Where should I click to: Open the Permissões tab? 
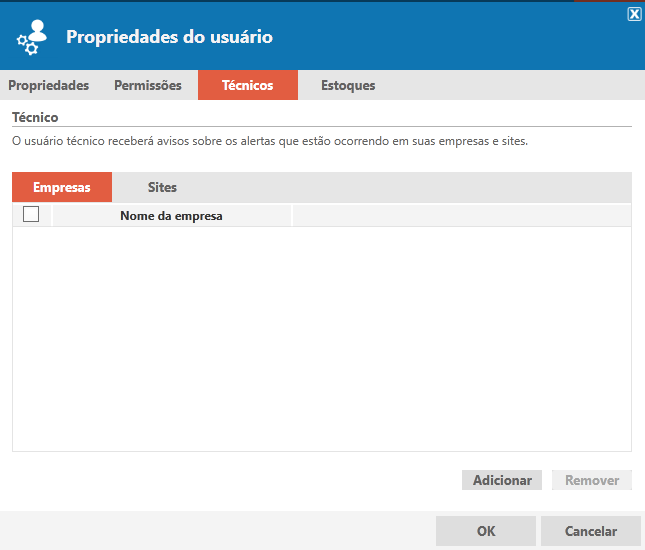coord(148,85)
